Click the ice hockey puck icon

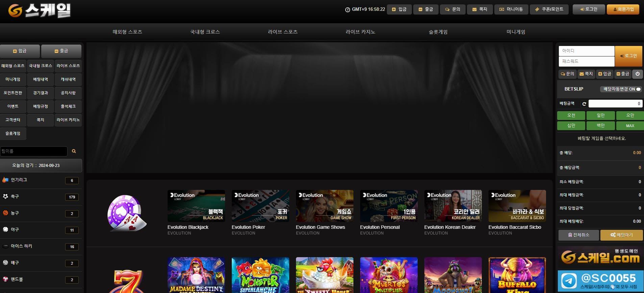click(x=5, y=246)
